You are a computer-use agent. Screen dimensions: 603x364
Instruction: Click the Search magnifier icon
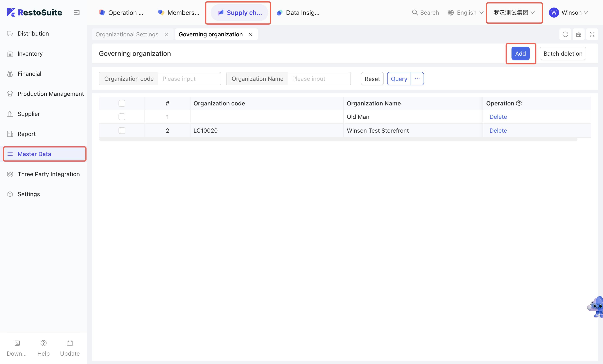point(415,13)
